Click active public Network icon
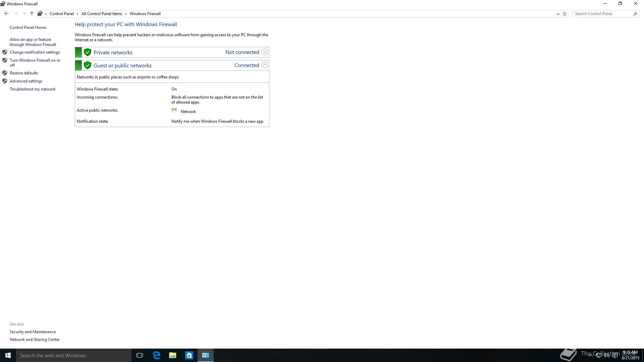Viewport: 644px width, 362px height. click(x=174, y=110)
